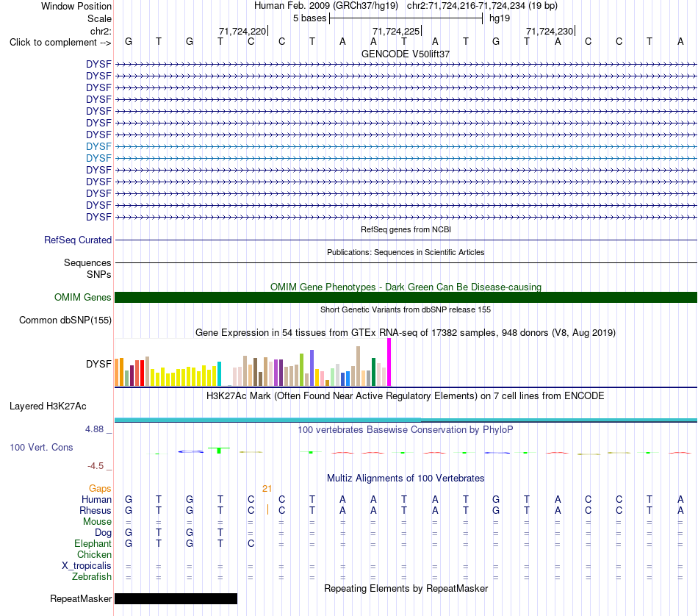The width and height of the screenshot is (698, 616).
Task: Select the Human alignment row label
Action: 96,500
